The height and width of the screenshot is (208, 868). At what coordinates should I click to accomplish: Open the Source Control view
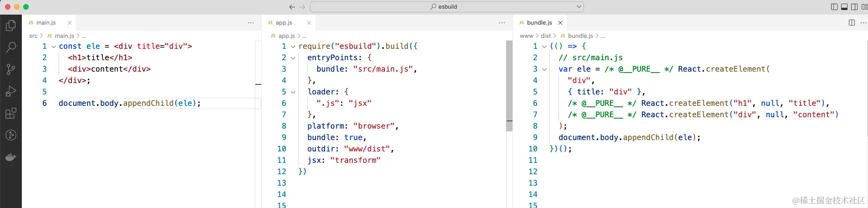pyautogui.click(x=11, y=69)
